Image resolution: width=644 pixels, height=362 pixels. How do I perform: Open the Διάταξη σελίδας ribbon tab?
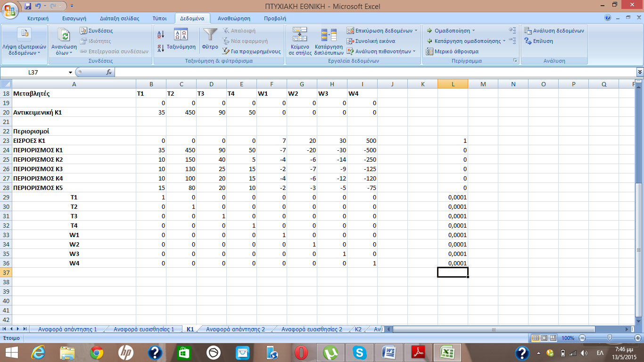click(120, 18)
